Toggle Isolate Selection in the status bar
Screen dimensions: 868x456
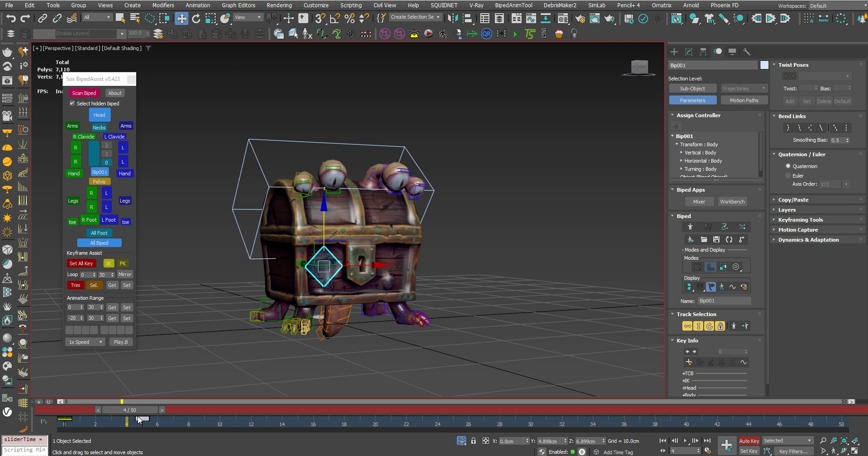point(461,441)
